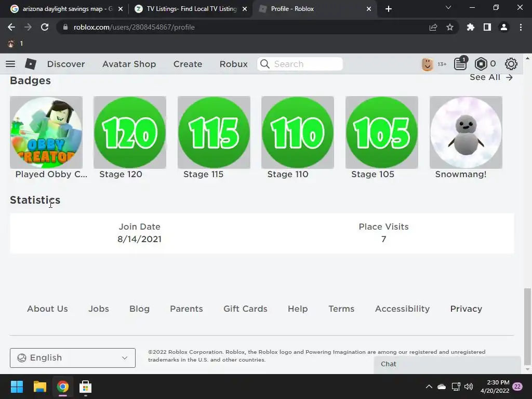Click the Chrome taskbar icon
The width and height of the screenshot is (532, 399).
tap(62, 387)
